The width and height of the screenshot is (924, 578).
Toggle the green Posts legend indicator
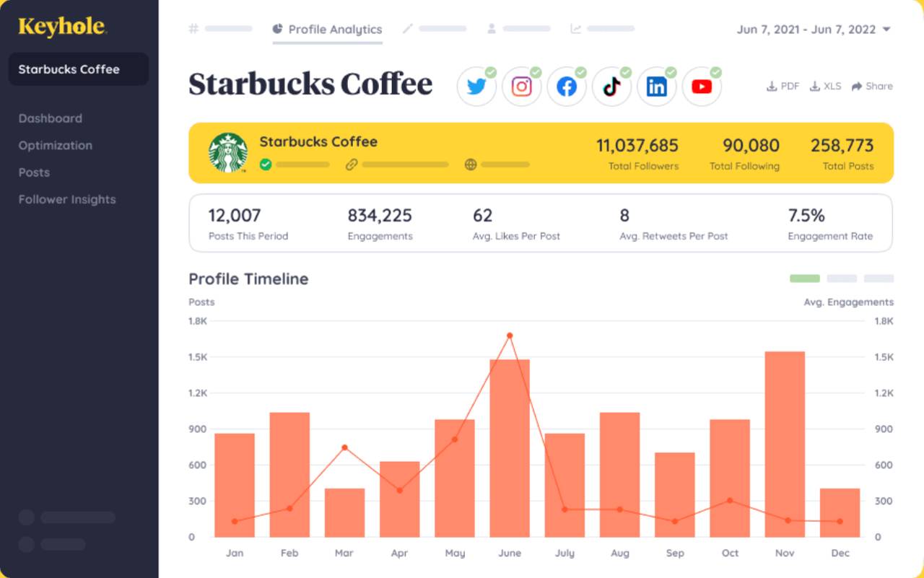point(804,278)
